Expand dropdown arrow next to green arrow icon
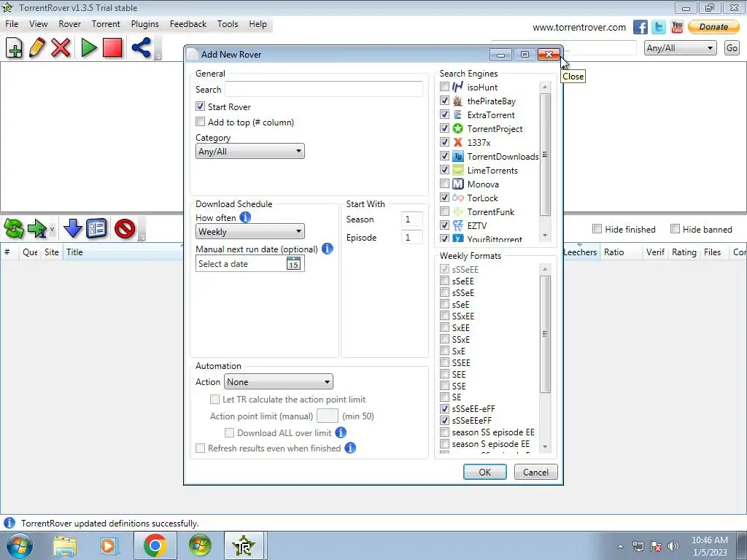 point(52,230)
